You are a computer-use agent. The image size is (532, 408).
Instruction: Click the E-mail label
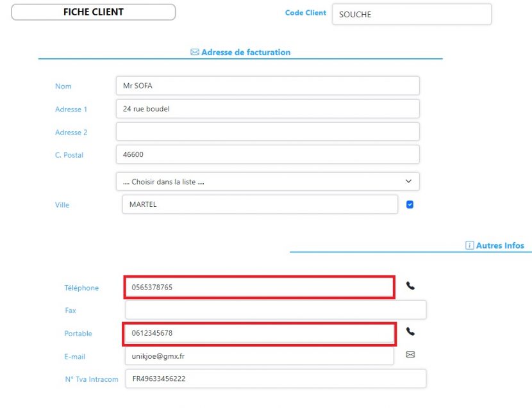pyautogui.click(x=74, y=357)
